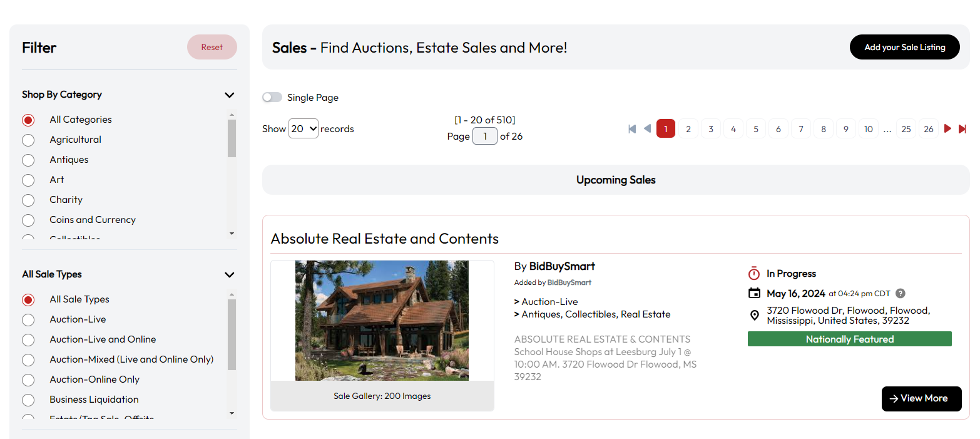This screenshot has width=980, height=439.
Task: Click the location pin icon by the Flowood address
Action: [x=755, y=315]
